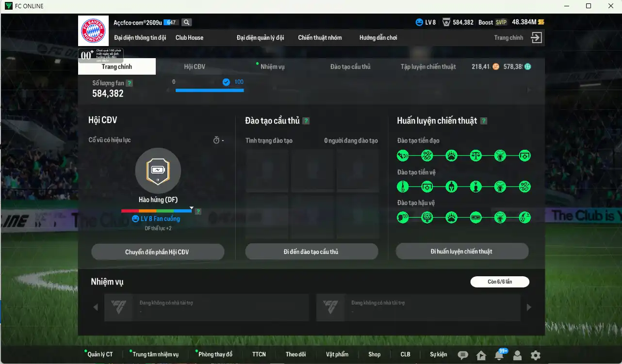
Task: Open settings gear icon in bottom bar
Action: 536,355
